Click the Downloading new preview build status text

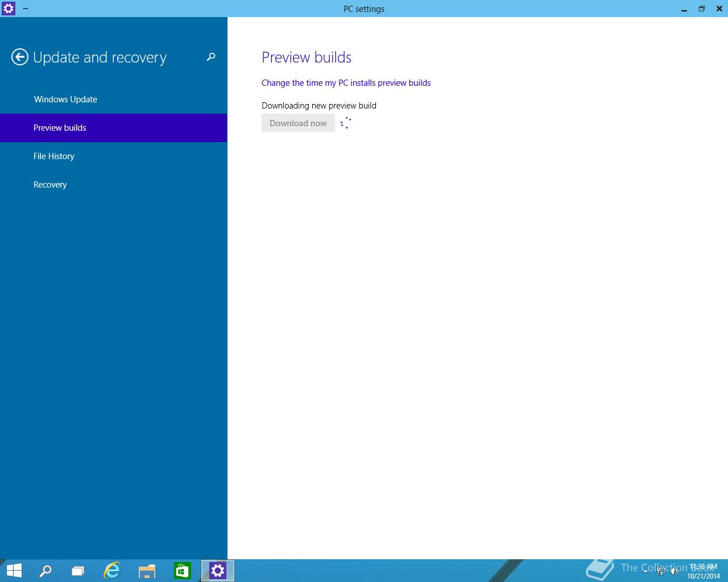(319, 106)
